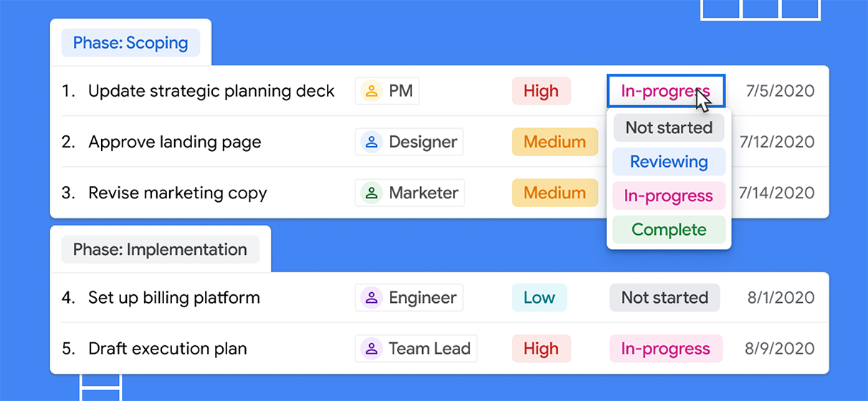The image size is (868, 401).
Task: Click the Low priority chip for billing platform
Action: pyautogui.click(x=539, y=298)
